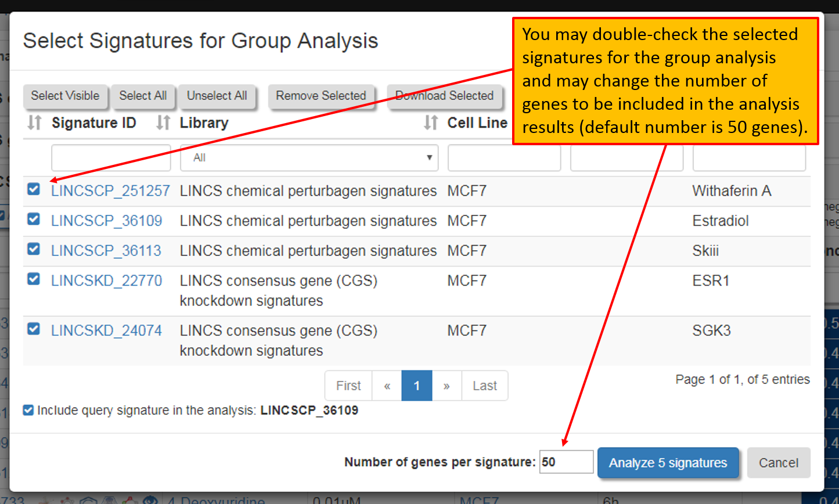Image resolution: width=839 pixels, height=504 pixels.
Task: Sort table by Cell Line column arrows
Action: coord(430,123)
